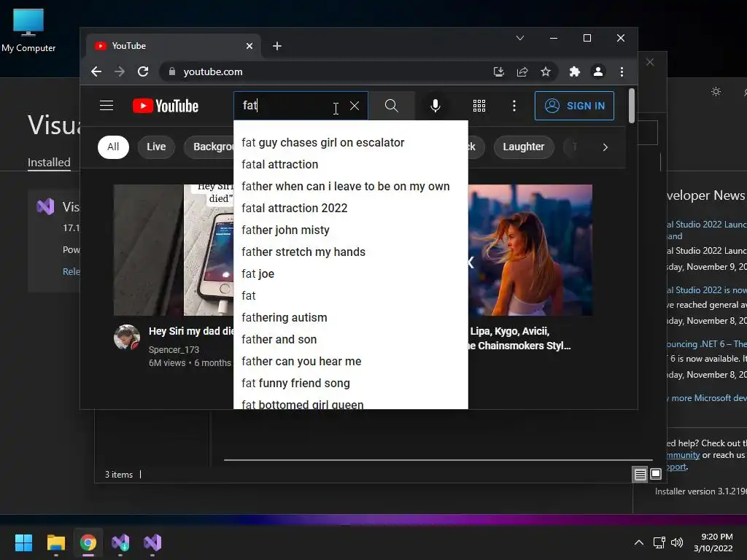Open the woman skyline music mix thumbnail
747x560 pixels.
[530, 250]
